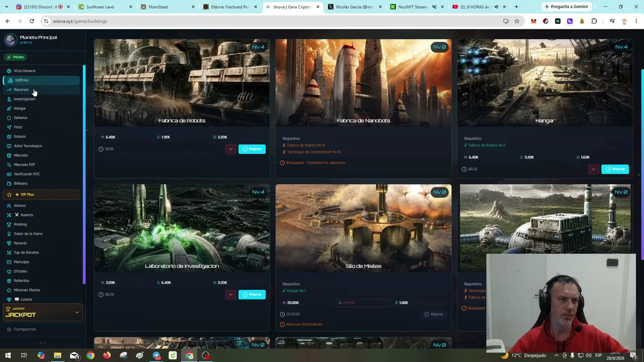Click the Loteria sidebar entry
This screenshot has height=362, width=644.
pyautogui.click(x=41, y=300)
